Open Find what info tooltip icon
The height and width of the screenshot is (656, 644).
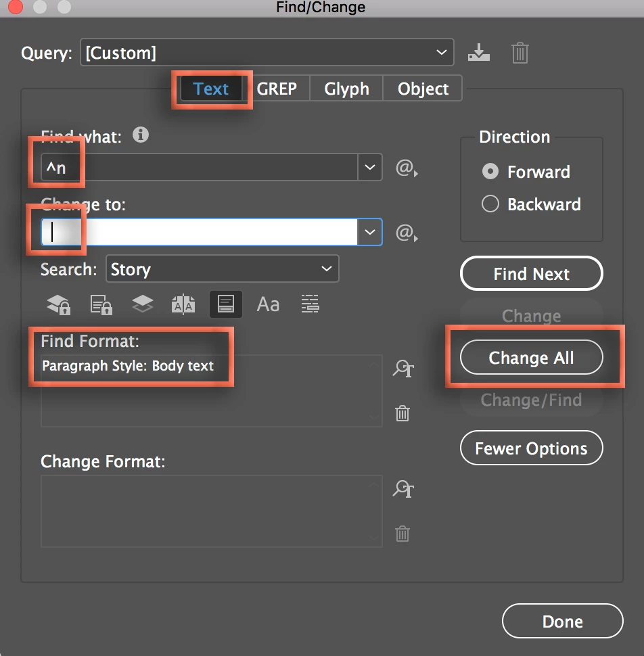[141, 135]
